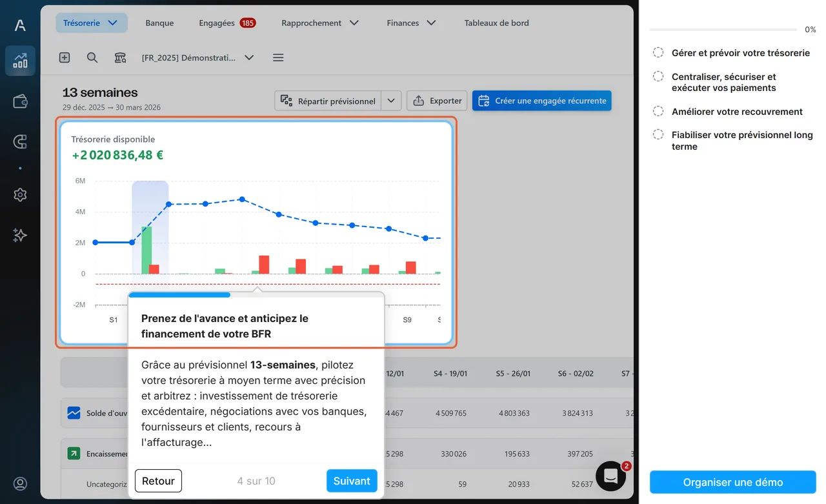Open the Répartir prévisionnel arrow dropdown
This screenshot has height=504, width=826.
point(391,101)
